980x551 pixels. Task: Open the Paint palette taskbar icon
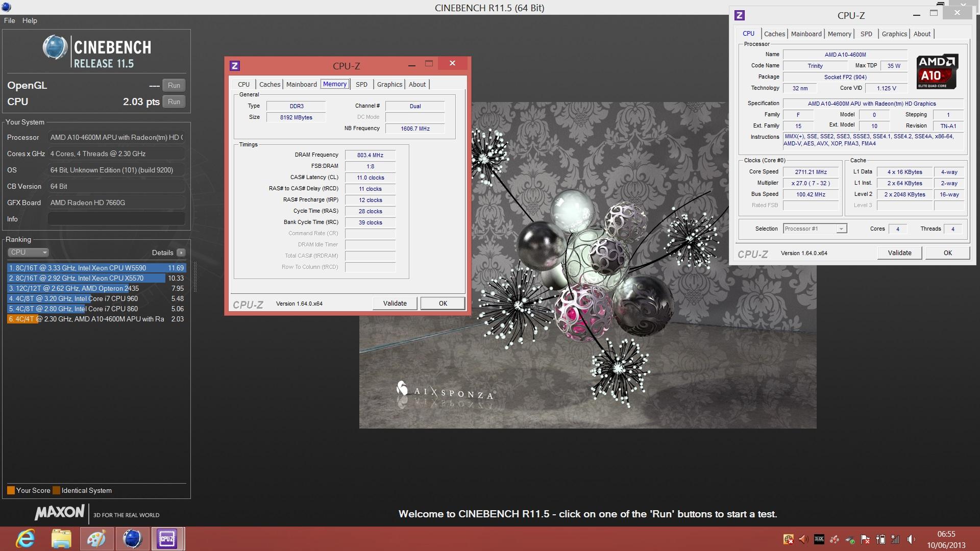tap(96, 539)
